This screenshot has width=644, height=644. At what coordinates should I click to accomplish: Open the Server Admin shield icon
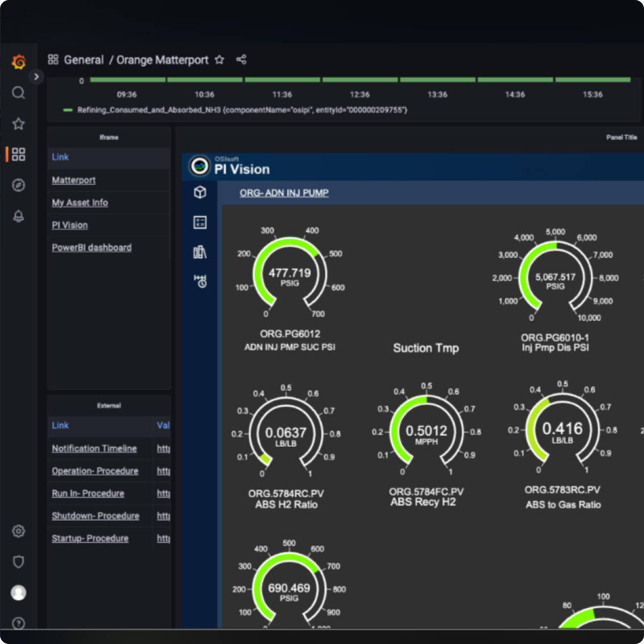pyautogui.click(x=19, y=562)
